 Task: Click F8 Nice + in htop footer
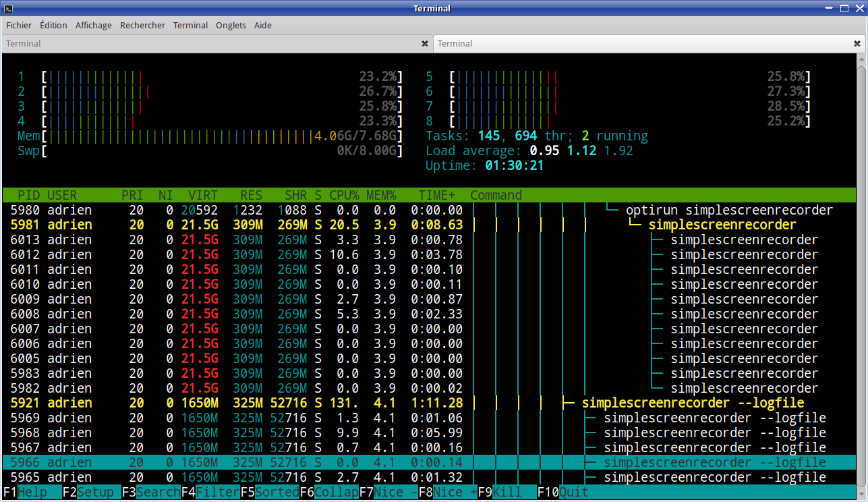(x=448, y=492)
